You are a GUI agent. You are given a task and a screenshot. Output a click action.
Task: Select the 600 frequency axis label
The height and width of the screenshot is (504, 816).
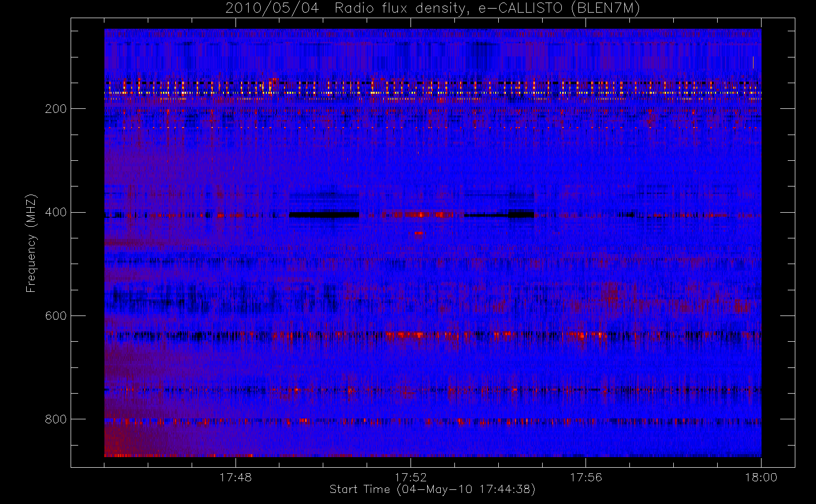pos(56,316)
